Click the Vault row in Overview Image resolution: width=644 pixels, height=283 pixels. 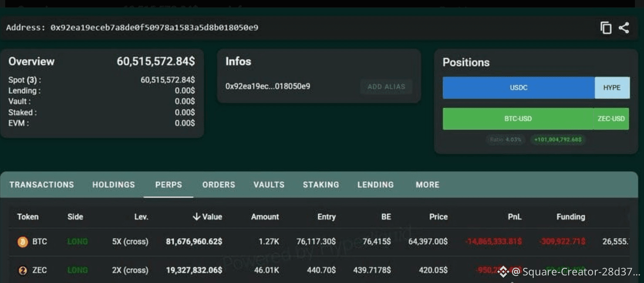pos(101,101)
